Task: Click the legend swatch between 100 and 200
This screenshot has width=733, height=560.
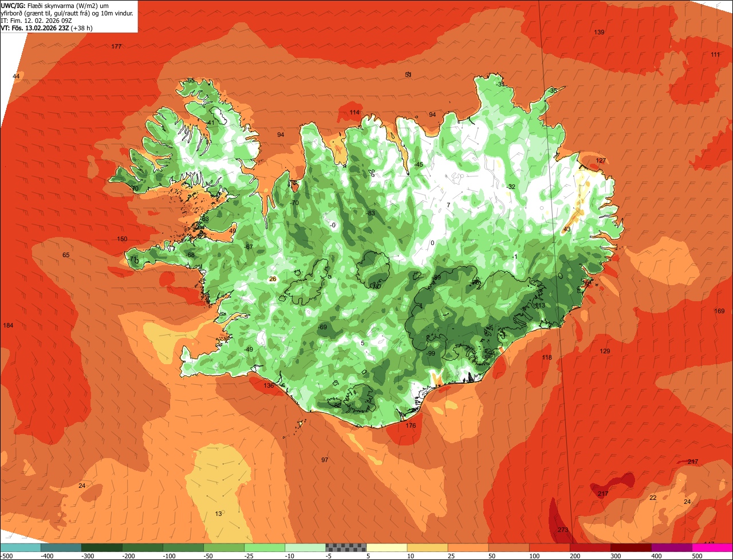Action: click(x=549, y=547)
